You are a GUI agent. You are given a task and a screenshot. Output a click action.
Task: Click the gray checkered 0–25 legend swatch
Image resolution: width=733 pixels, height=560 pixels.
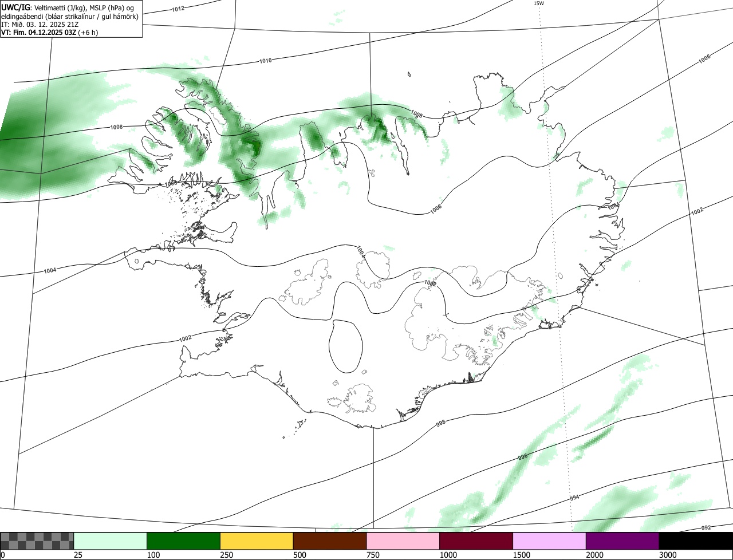tap(37, 541)
